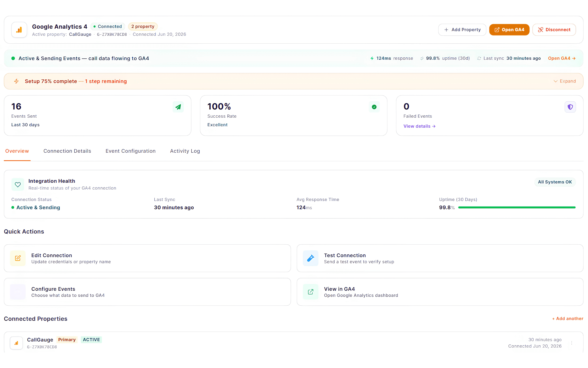Click the green uptime progress bar
Screen dimensions: 588x368
click(517, 208)
